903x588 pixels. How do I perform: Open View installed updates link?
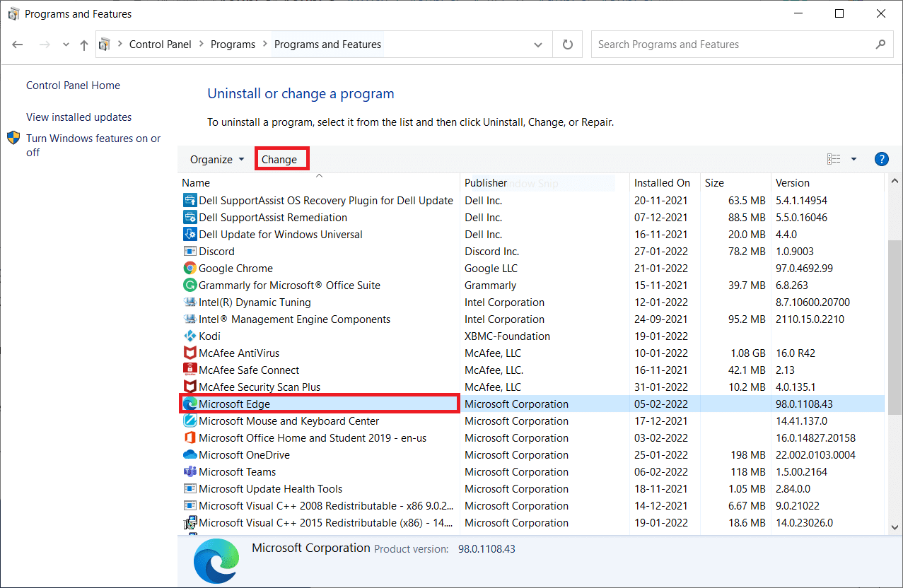click(78, 117)
